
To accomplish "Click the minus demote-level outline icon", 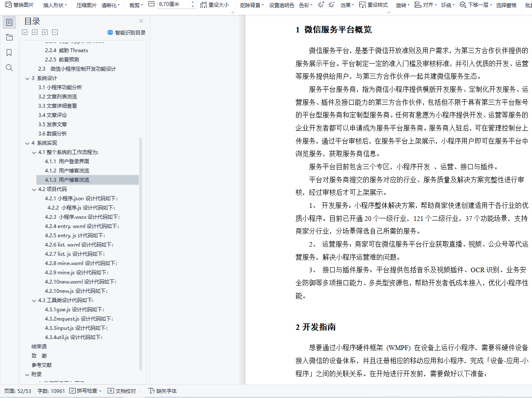I will coord(55,32).
